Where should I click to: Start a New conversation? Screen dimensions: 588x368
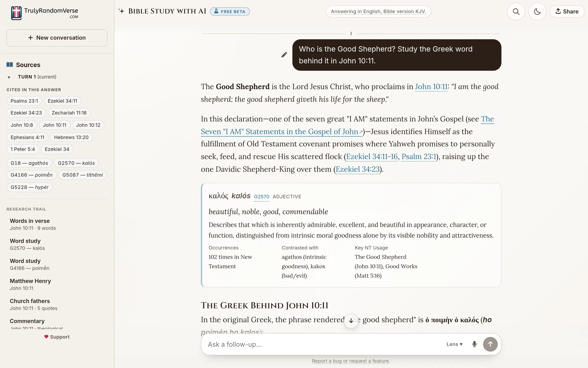57,38
